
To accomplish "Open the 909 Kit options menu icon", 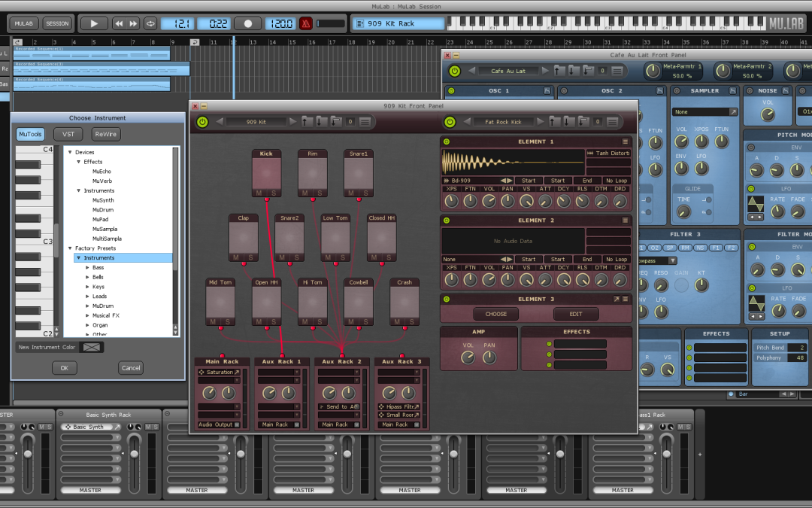I will click(x=365, y=122).
